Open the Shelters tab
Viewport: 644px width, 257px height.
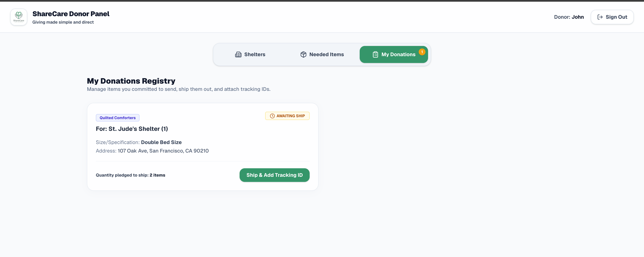coord(250,54)
